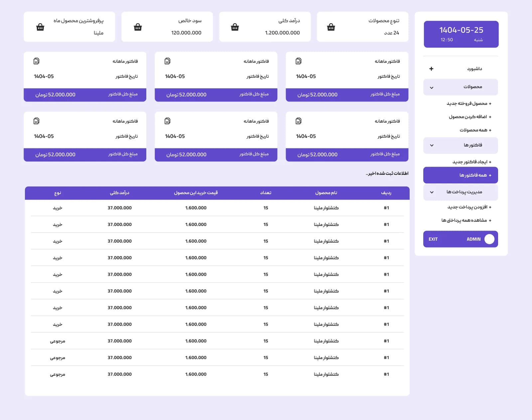The image size is (532, 420).
Task: Click the نام محصول column header
Action: point(326,193)
